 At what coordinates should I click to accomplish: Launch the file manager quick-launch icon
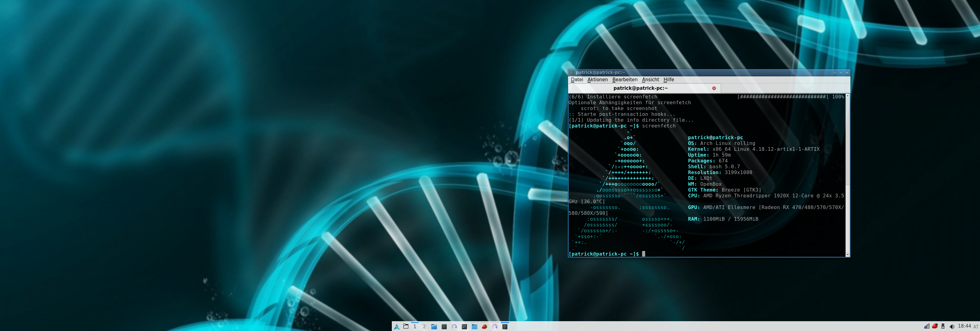coord(434,327)
